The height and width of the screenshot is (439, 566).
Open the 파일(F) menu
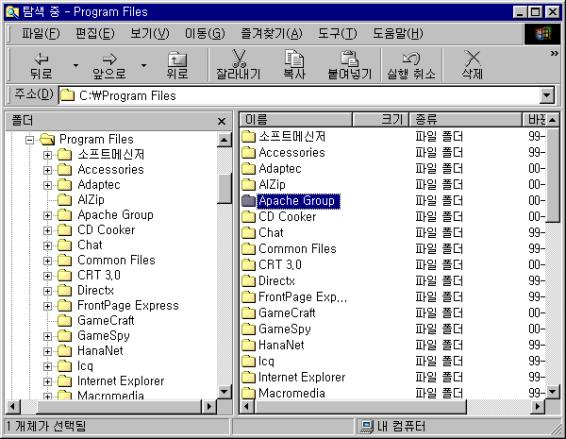(x=40, y=34)
